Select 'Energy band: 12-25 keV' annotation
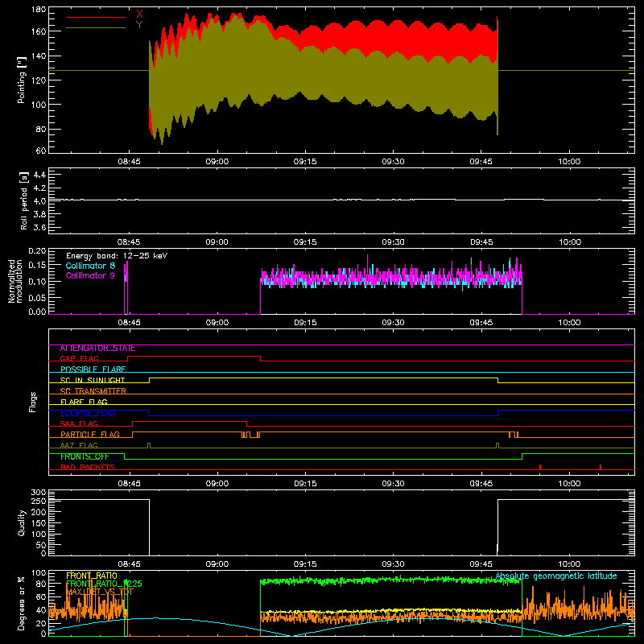 coord(117,256)
